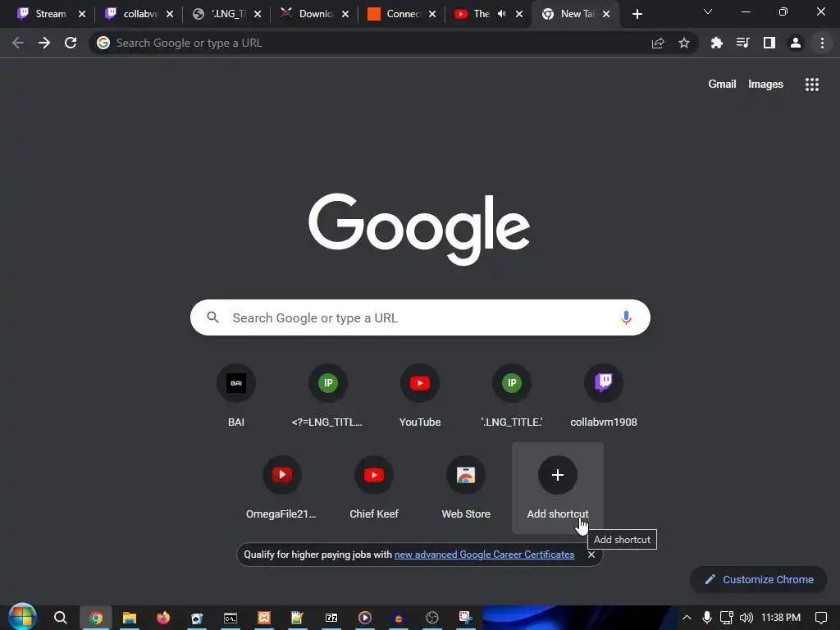Click the magnifier icon in search box
The width and height of the screenshot is (840, 630).
213,317
